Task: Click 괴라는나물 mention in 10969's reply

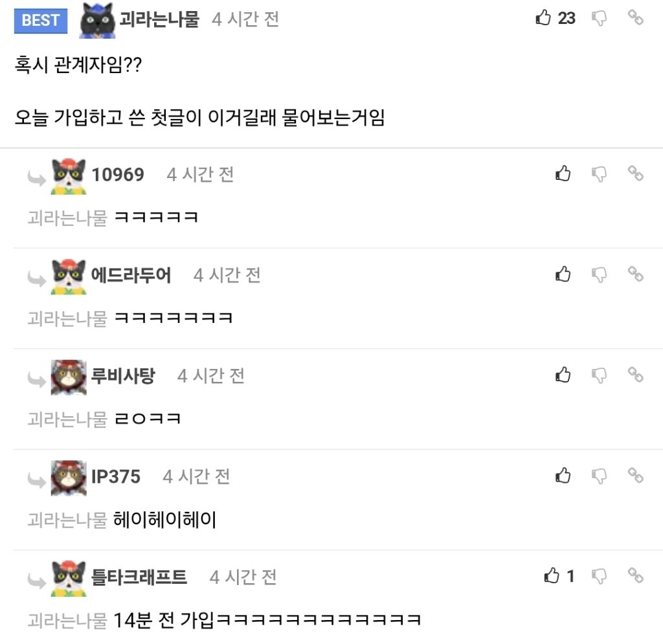Action: 67,217
